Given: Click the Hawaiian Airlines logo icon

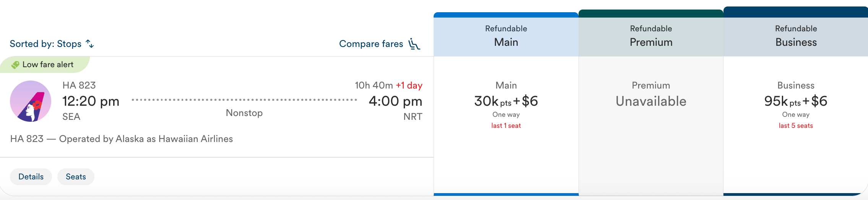Looking at the screenshot, I should [31, 101].
